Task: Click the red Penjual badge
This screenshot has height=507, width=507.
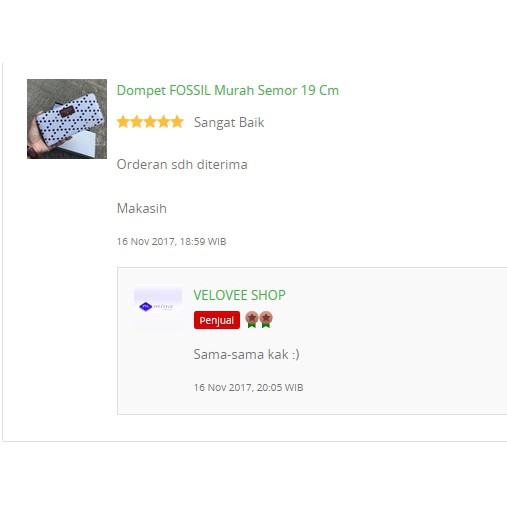Action: (x=217, y=320)
